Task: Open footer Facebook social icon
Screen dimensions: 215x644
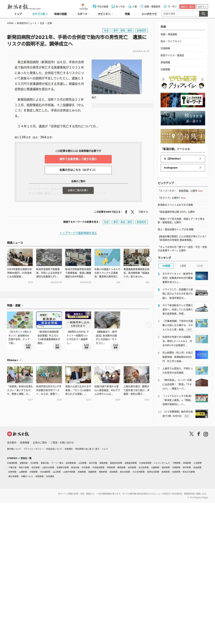Action: pyautogui.click(x=198, y=434)
